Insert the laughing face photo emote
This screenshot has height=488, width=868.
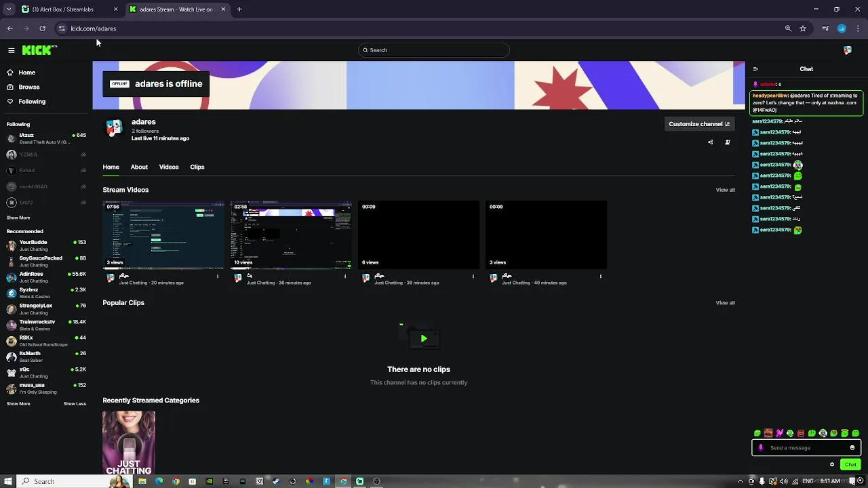tap(768, 433)
